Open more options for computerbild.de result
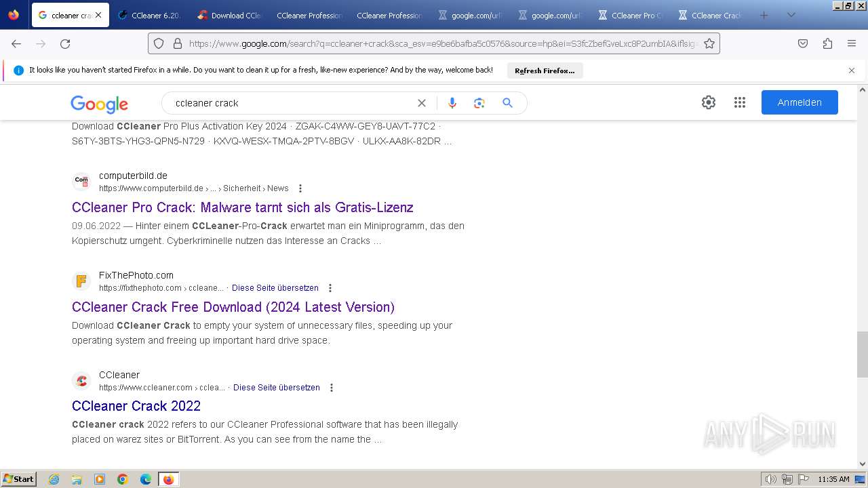 300,188
